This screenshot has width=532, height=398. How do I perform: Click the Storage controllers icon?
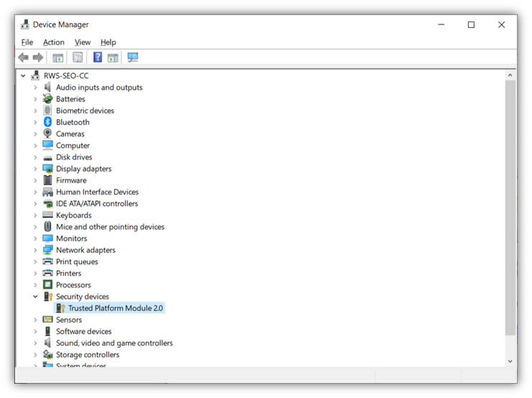[47, 354]
